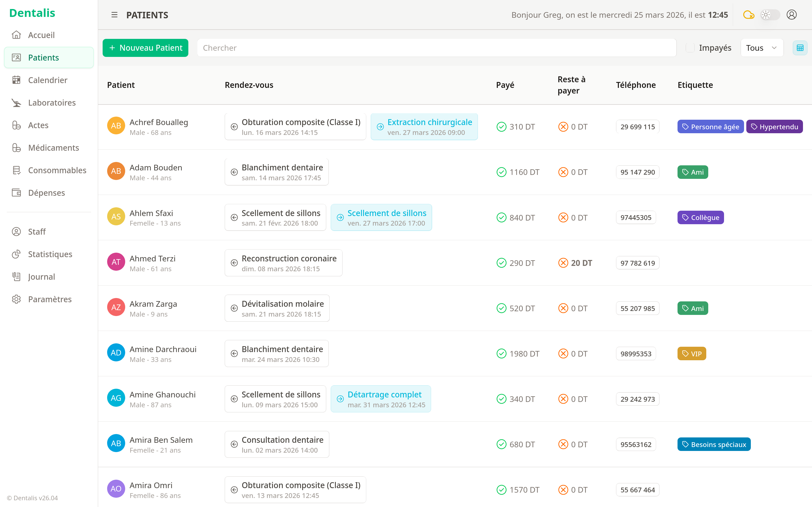
Task: Open the Calendrier menu item
Action: pos(48,80)
